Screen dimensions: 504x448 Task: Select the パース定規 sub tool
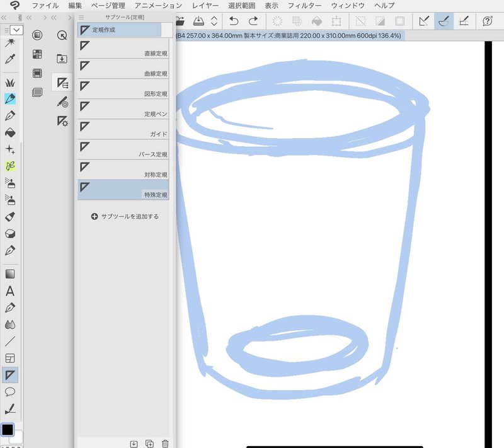click(x=123, y=149)
